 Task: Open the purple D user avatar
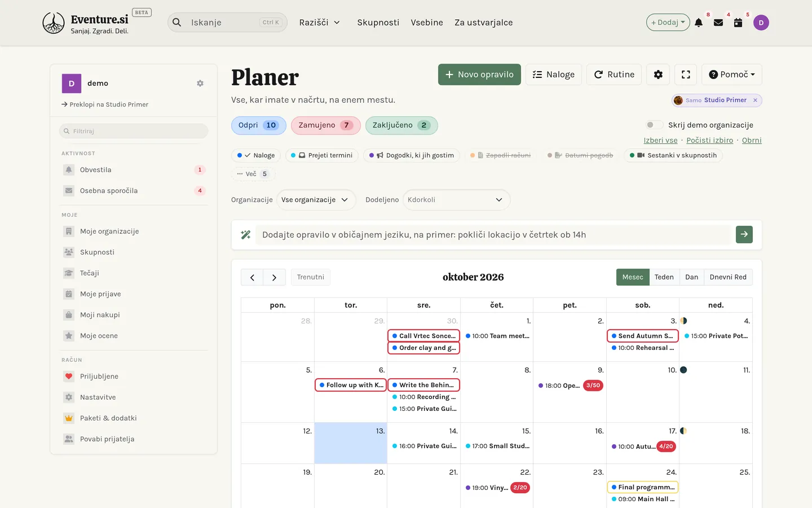(761, 23)
